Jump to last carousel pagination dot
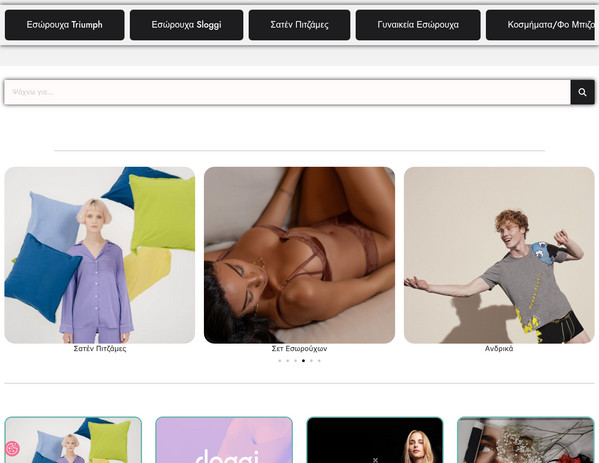This screenshot has height=463, width=599. pos(319,361)
